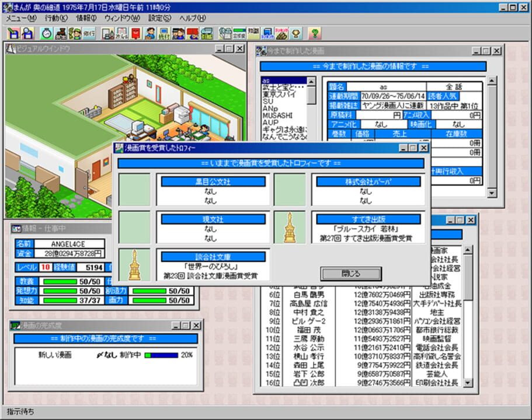Click the steam train icon in the toolbar
This screenshot has height=420, width=532.
point(60,33)
